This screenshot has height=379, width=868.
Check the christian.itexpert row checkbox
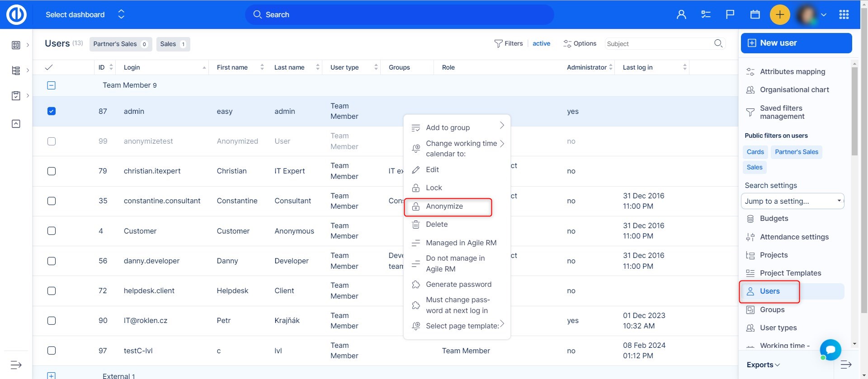(52, 171)
